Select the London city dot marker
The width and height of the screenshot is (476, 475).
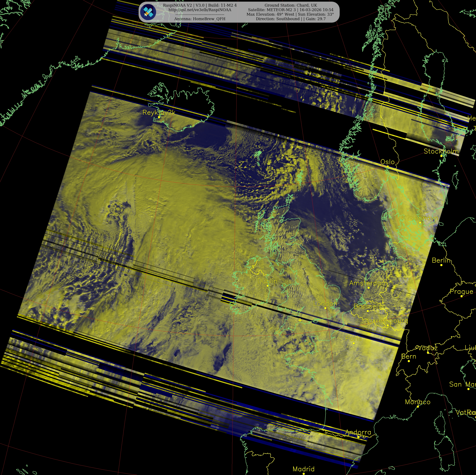click(325, 308)
